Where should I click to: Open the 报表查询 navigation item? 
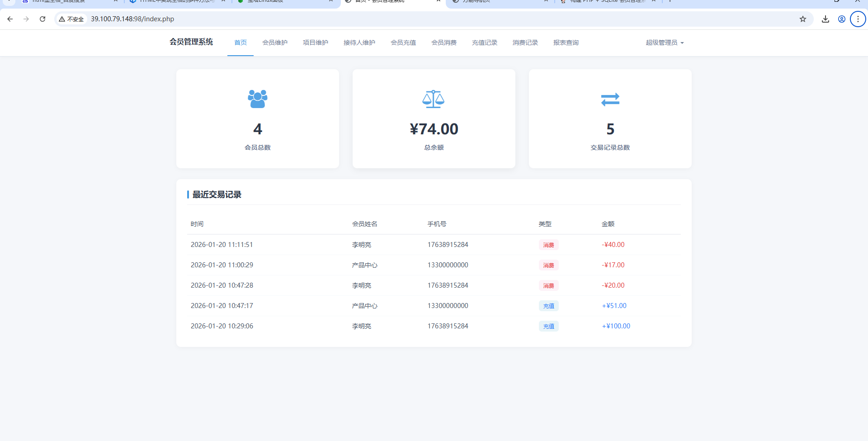tap(566, 43)
